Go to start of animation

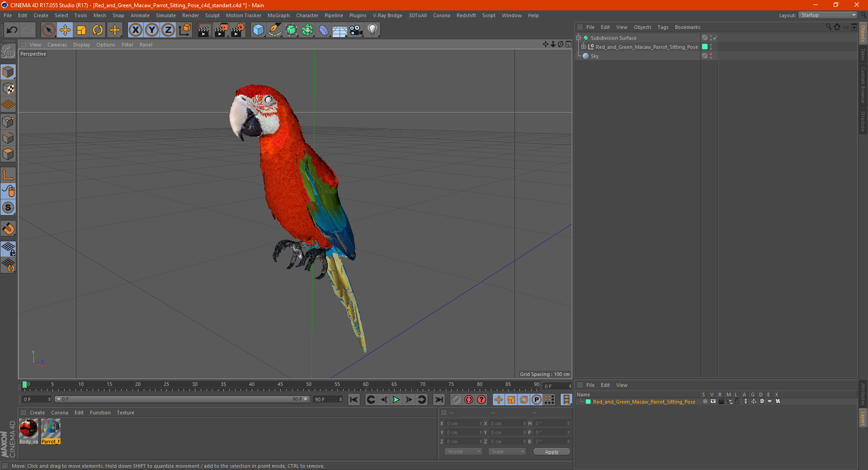[354, 399]
